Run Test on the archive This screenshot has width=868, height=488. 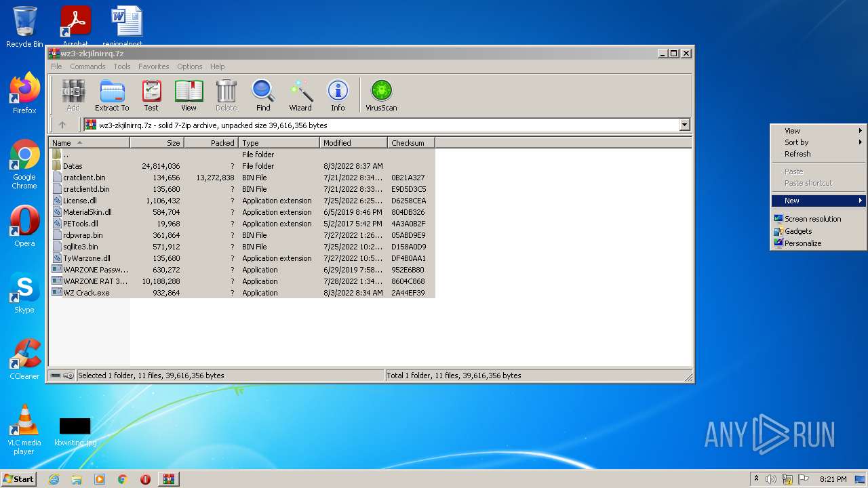pyautogui.click(x=151, y=95)
